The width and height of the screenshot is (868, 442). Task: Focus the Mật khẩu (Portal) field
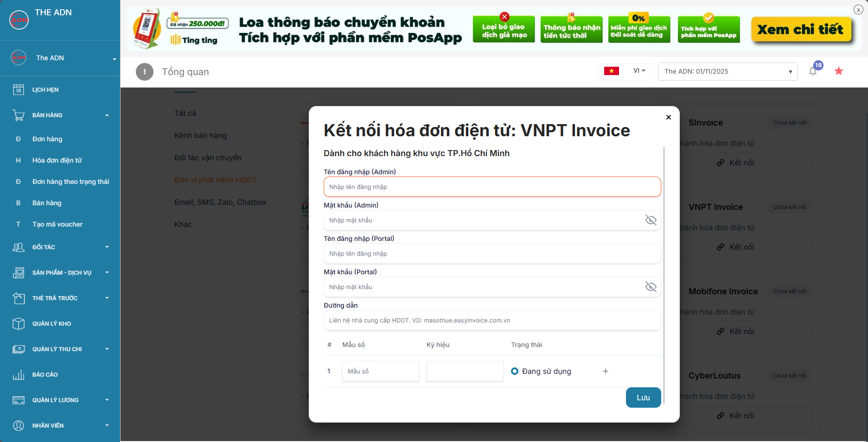click(x=492, y=287)
